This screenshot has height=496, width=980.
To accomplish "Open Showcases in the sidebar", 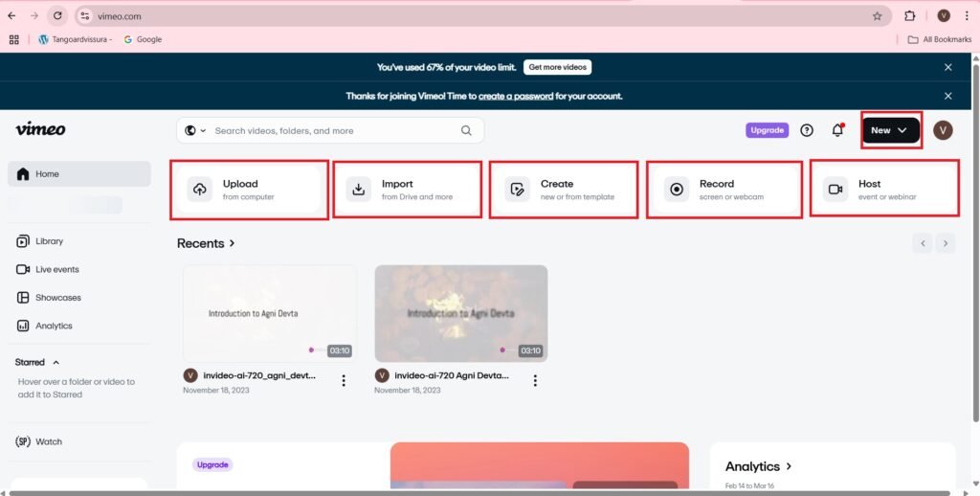I will pos(49,297).
